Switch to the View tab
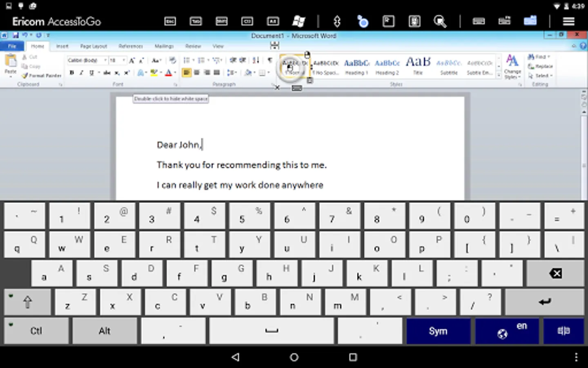This screenshot has width=588, height=368. point(218,46)
